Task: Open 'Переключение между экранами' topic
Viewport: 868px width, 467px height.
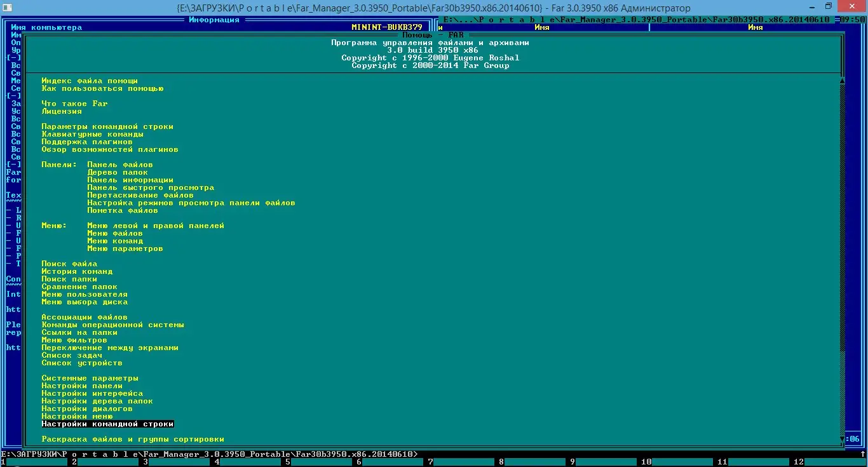Action: pyautogui.click(x=110, y=348)
